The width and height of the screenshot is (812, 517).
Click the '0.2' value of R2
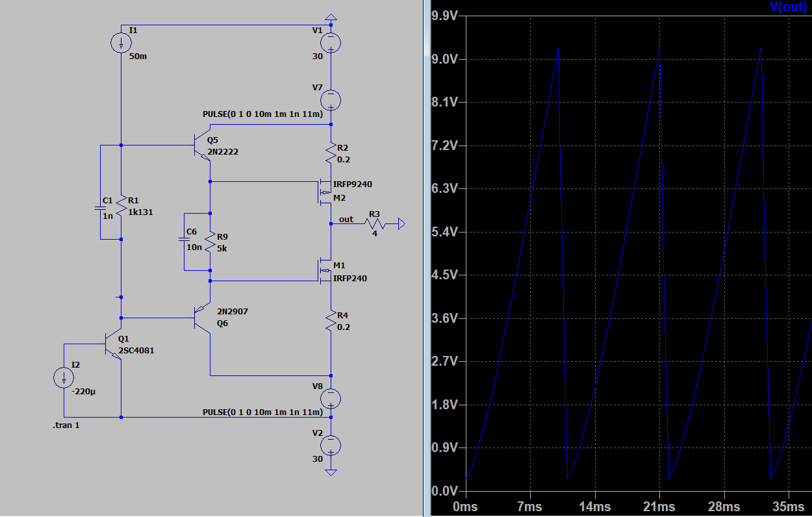344,159
